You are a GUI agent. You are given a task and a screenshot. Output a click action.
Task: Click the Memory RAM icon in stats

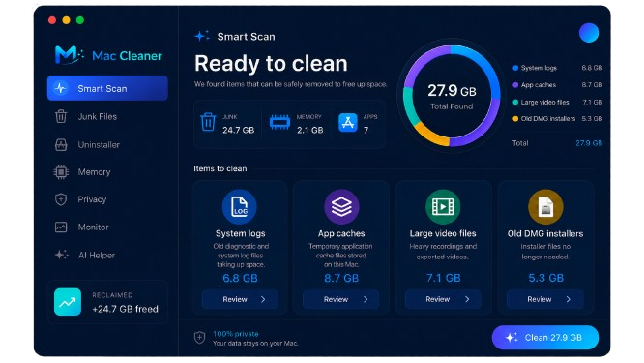pyautogui.click(x=279, y=122)
